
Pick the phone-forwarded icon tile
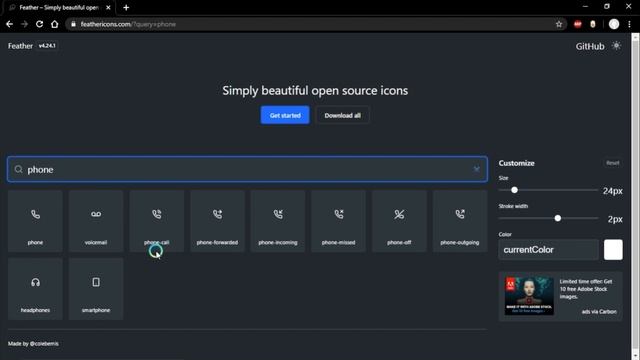coord(217,221)
